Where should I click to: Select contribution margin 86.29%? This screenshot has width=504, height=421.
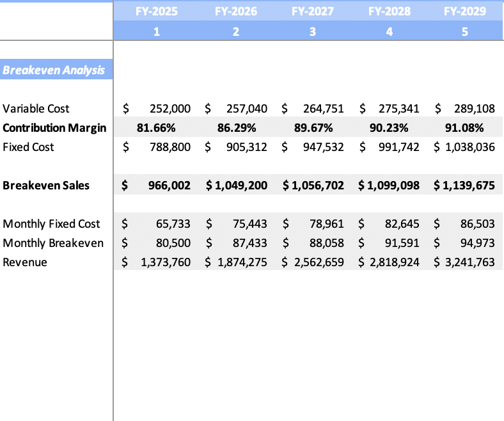point(237,128)
